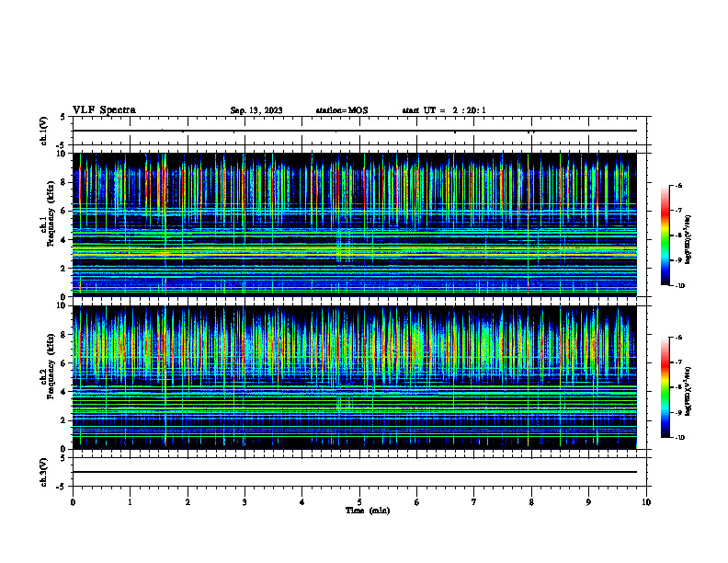This screenshot has width=728, height=563.
Task: Click the "6" kHz tick of ch.2 frequency axis
Action: tap(63, 363)
